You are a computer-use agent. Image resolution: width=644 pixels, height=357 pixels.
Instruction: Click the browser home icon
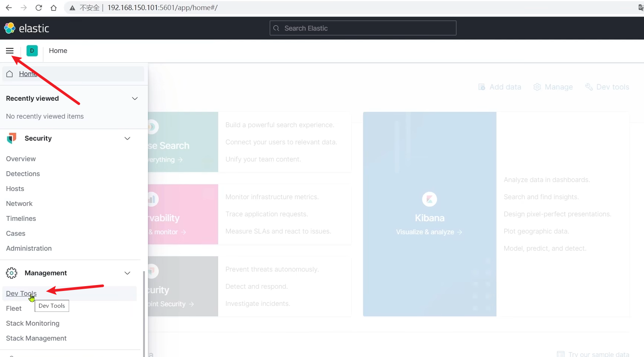53,7
